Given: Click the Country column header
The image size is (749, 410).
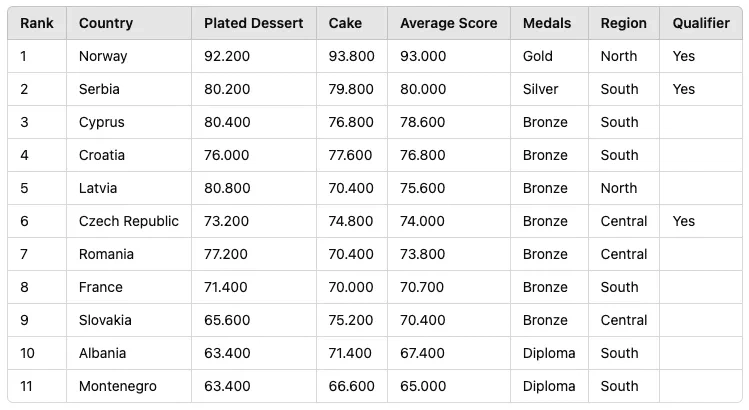Looking at the screenshot, I should (x=105, y=23).
